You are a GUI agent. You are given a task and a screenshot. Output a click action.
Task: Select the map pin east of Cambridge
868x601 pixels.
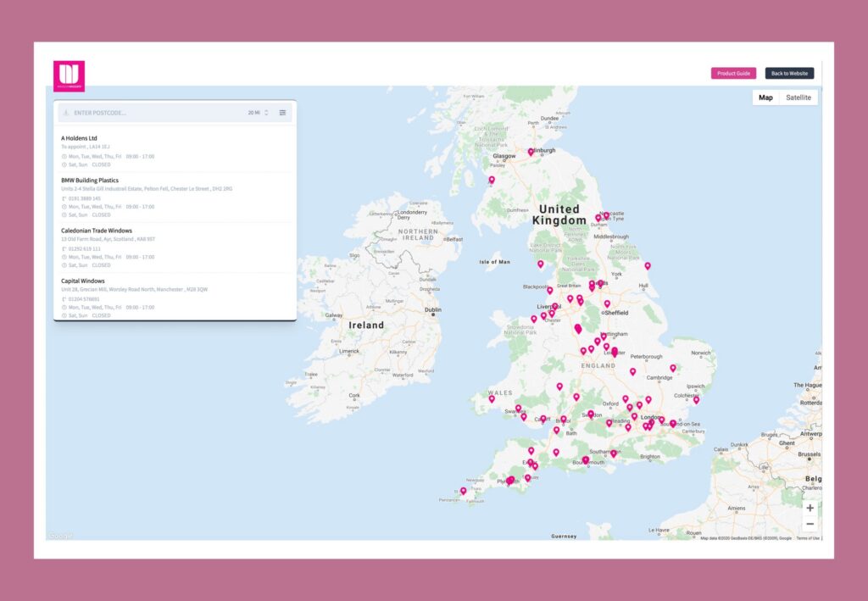click(x=673, y=368)
